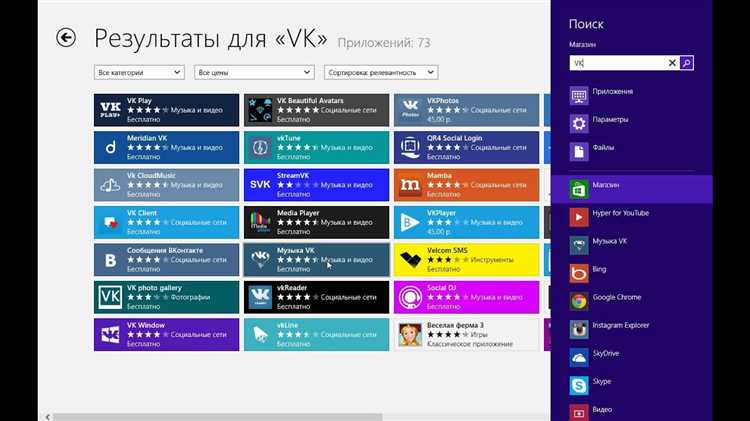
Task: Click the StreamVK title text
Action: [x=293, y=176]
